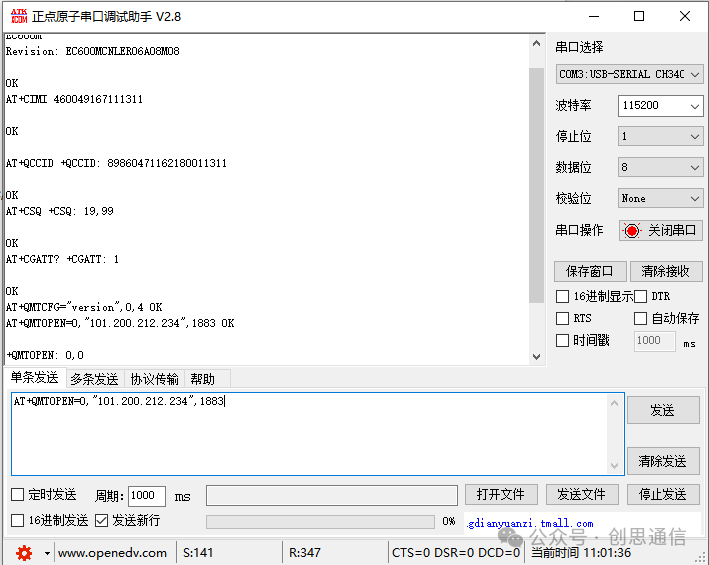Image resolution: width=709 pixels, height=565 pixels.
Task: Click the send box scroll-down arrow
Action: [614, 466]
